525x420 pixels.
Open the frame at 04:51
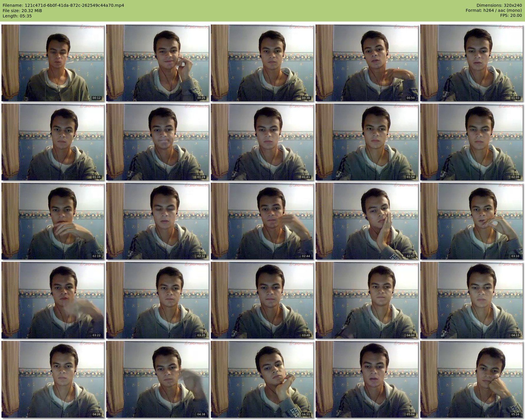262,379
